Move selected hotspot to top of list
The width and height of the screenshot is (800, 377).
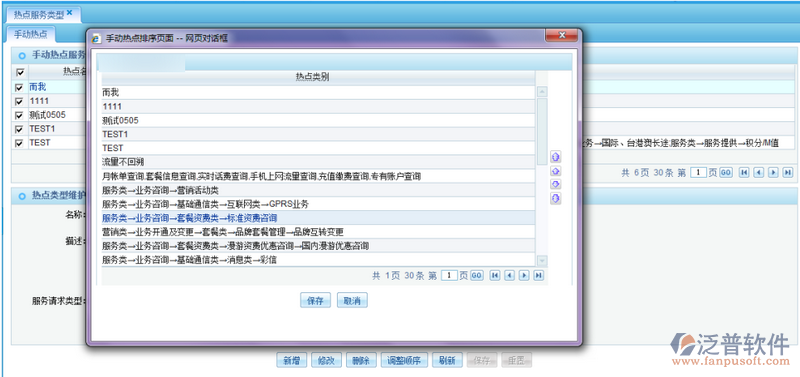point(555,158)
